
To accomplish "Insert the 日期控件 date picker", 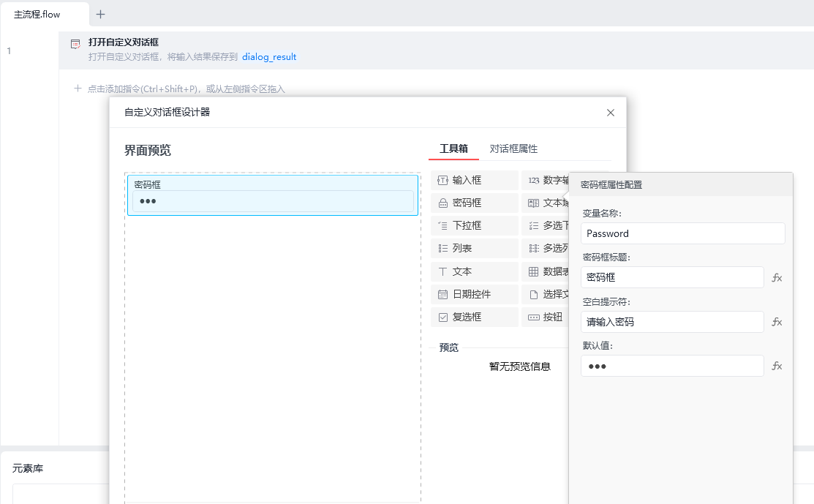I will click(x=474, y=294).
